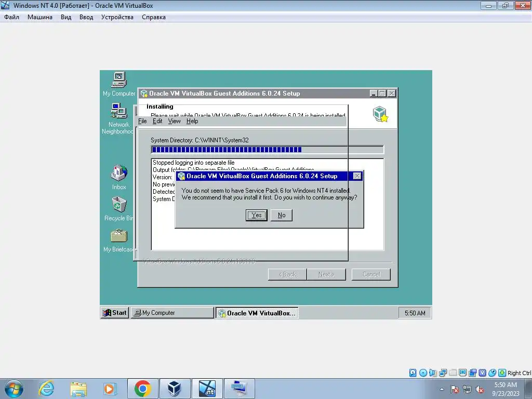Click host clock showing 9/23/2023

[x=506, y=389]
